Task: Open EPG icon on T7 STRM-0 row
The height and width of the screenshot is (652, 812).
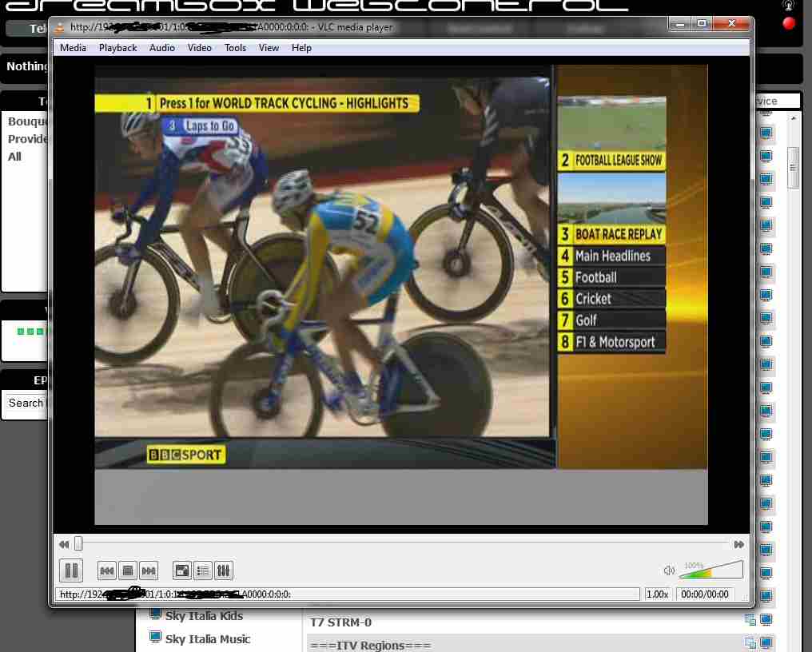Action: (x=750, y=619)
